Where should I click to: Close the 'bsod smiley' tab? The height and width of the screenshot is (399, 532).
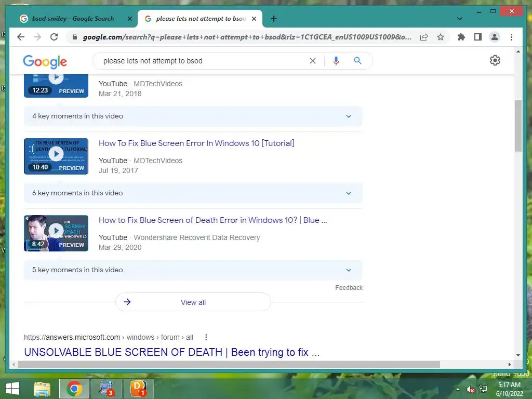129,19
